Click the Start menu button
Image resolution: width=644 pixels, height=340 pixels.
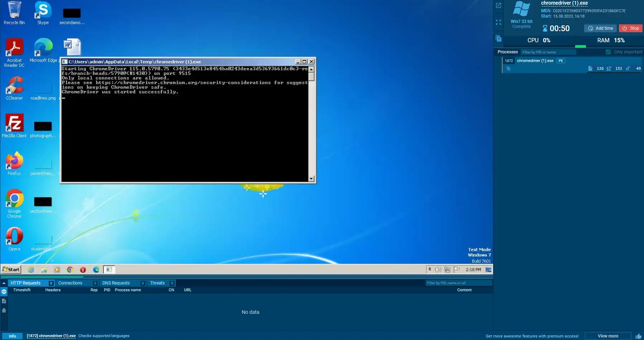pos(11,269)
